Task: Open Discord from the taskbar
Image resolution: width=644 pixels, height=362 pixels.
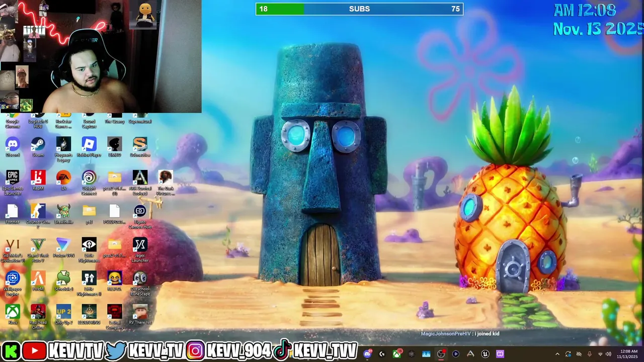Action: 368,354
